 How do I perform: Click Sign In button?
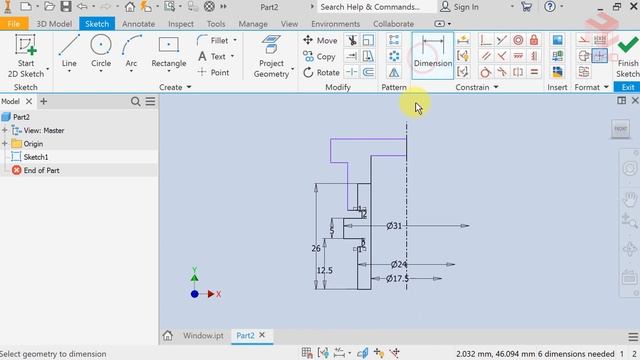[460, 7]
